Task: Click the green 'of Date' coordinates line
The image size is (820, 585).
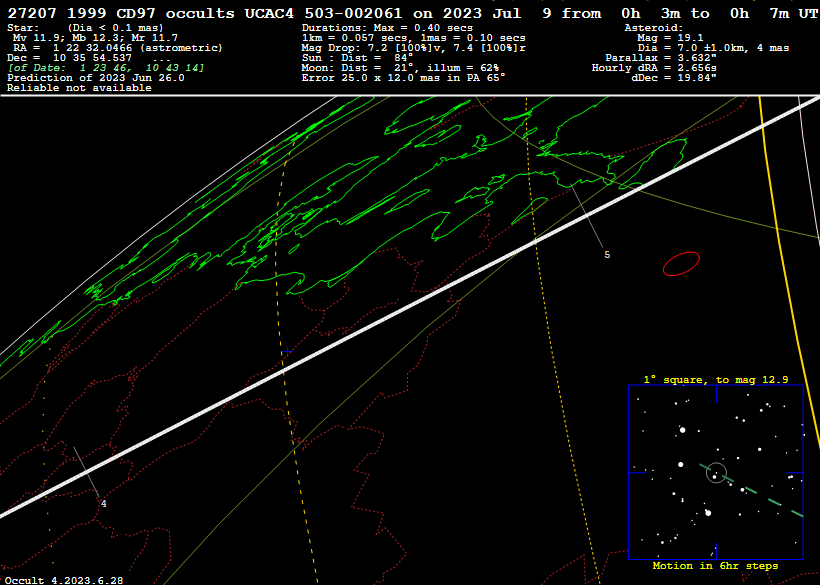Action: click(x=106, y=68)
